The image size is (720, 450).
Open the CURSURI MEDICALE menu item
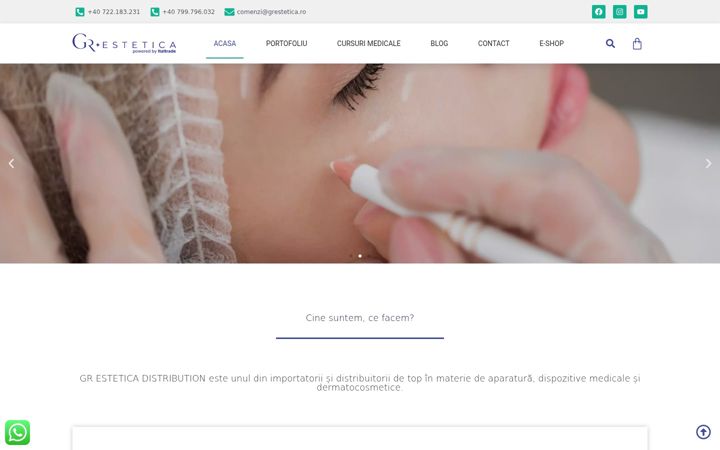369,44
